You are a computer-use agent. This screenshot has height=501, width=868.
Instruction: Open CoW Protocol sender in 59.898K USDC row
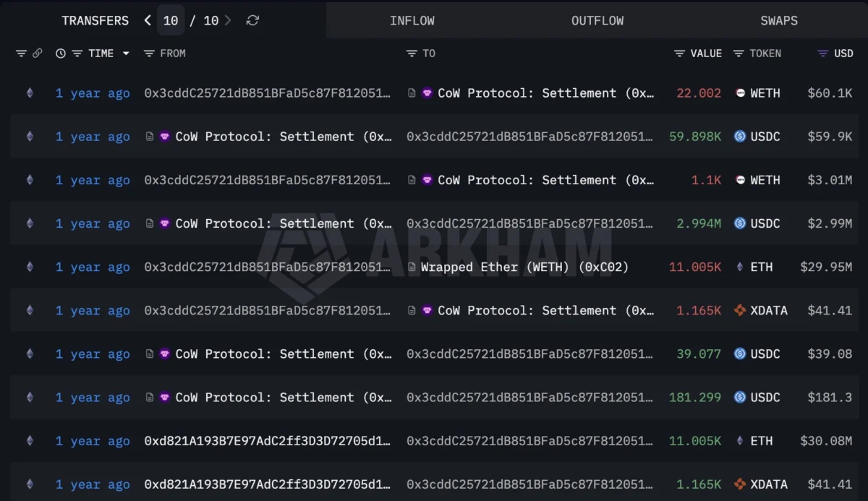coord(284,137)
